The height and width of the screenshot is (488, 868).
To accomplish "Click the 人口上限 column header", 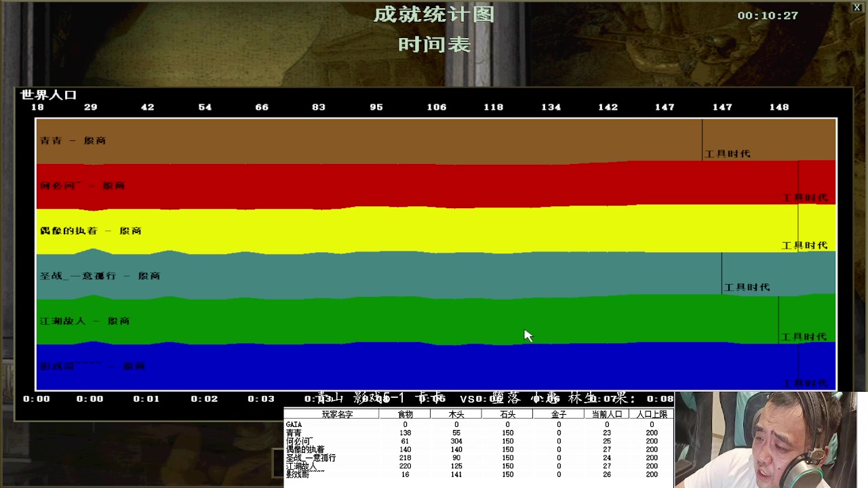I will click(651, 414).
